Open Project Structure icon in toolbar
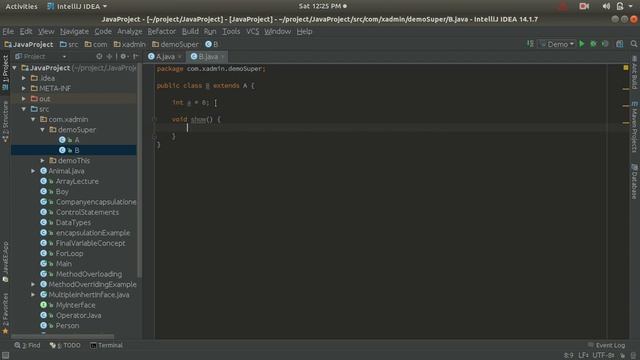The image size is (640, 360). pyautogui.click(x=620, y=44)
